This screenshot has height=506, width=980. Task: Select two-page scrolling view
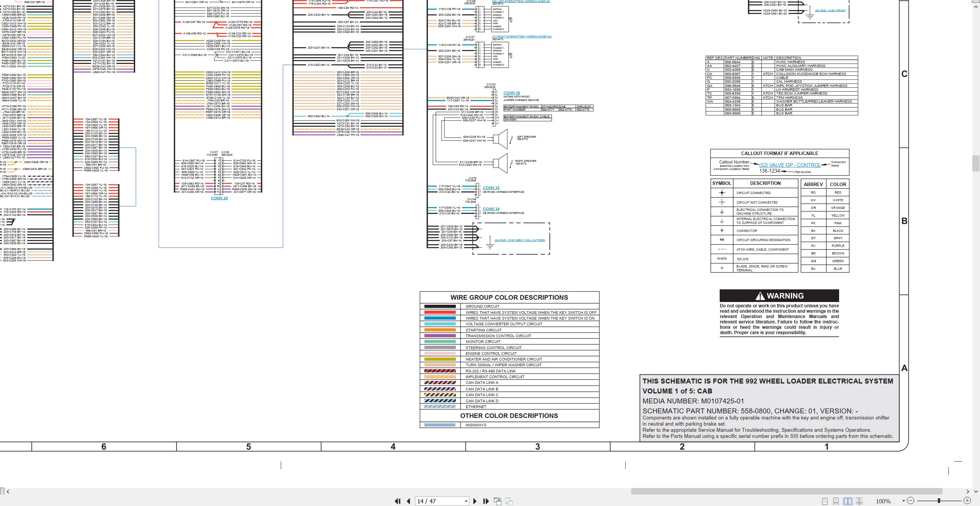[x=859, y=501]
